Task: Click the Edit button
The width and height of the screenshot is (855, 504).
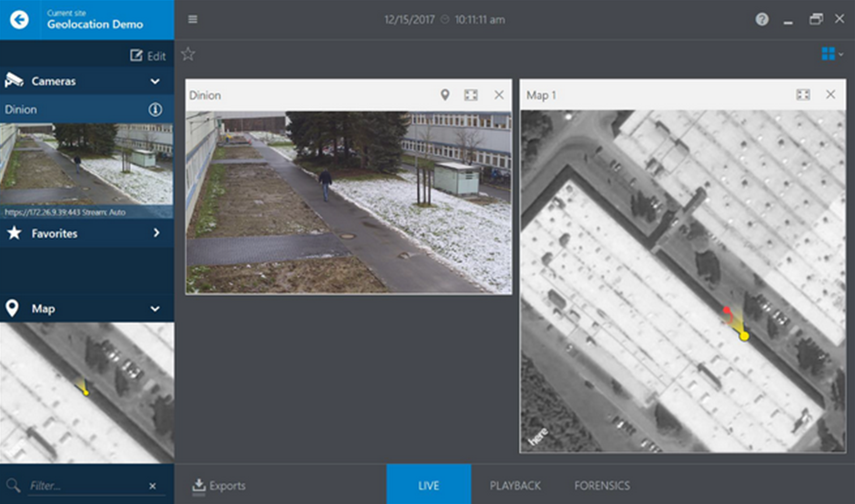Action: [148, 55]
